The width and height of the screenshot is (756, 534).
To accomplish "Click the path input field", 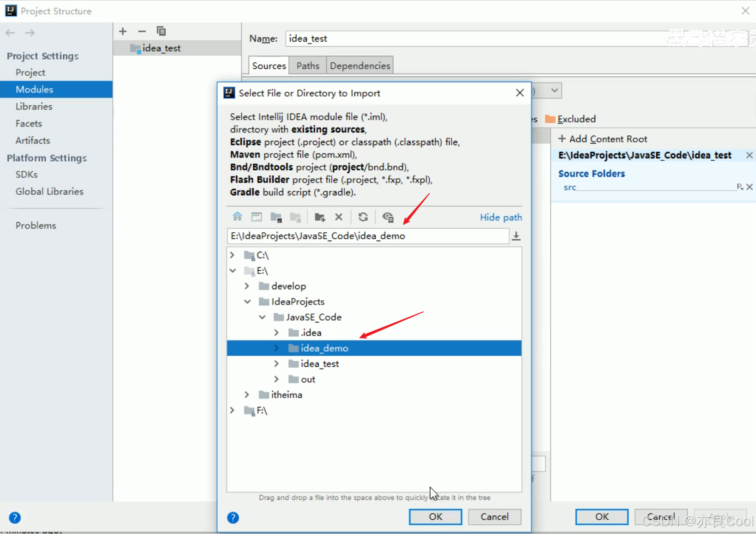I will (x=368, y=236).
